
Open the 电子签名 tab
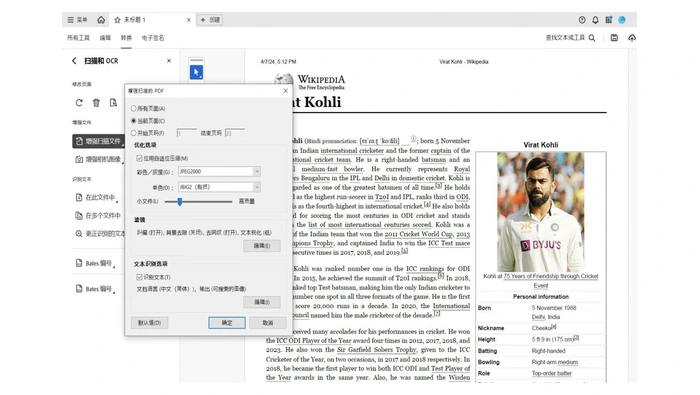coord(153,38)
